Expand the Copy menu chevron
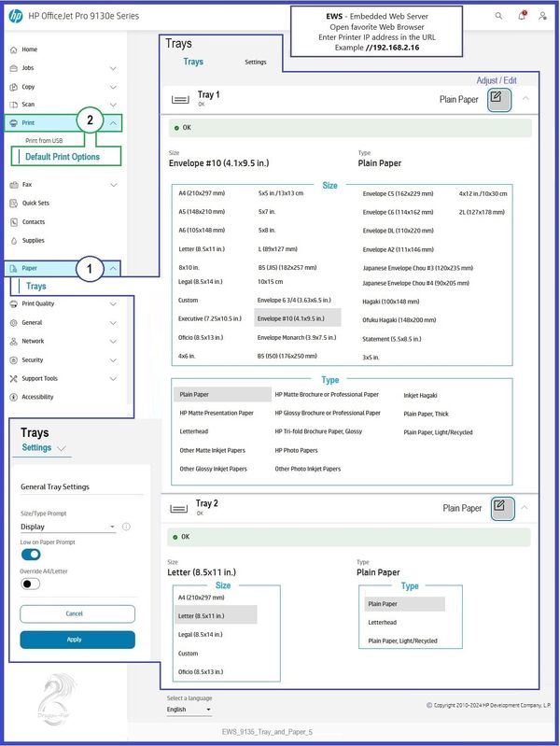The width and height of the screenshot is (560, 746). [113, 88]
